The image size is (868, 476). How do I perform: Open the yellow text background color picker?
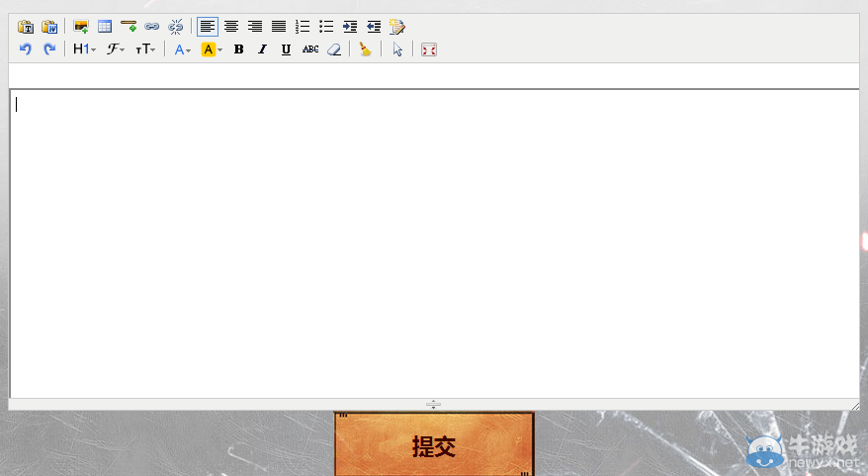tap(212, 49)
